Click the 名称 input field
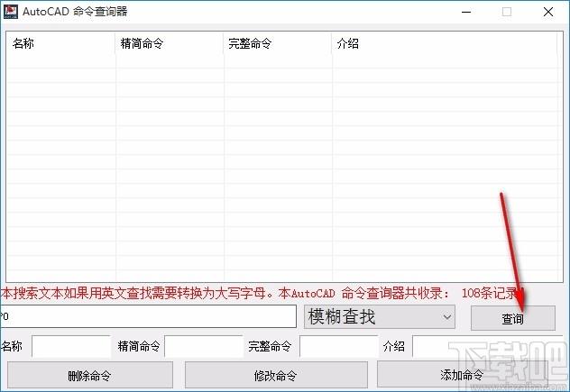Image resolution: width=570 pixels, height=392 pixels. (x=71, y=346)
